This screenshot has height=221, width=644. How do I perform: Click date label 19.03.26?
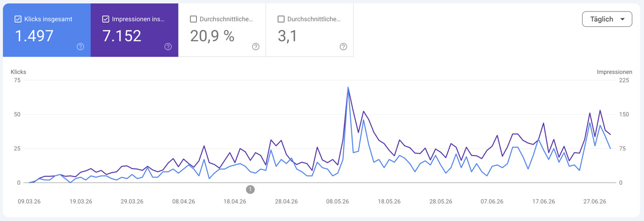coord(80,202)
